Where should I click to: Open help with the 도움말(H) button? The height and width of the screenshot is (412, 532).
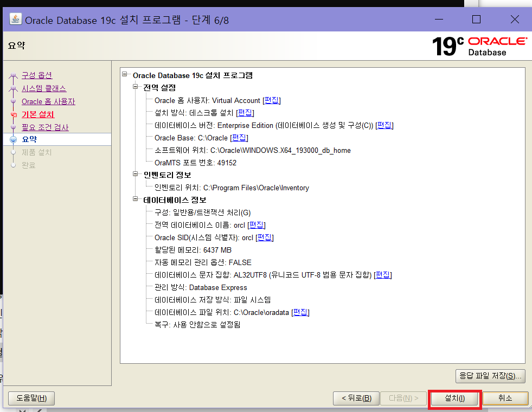coord(31,398)
